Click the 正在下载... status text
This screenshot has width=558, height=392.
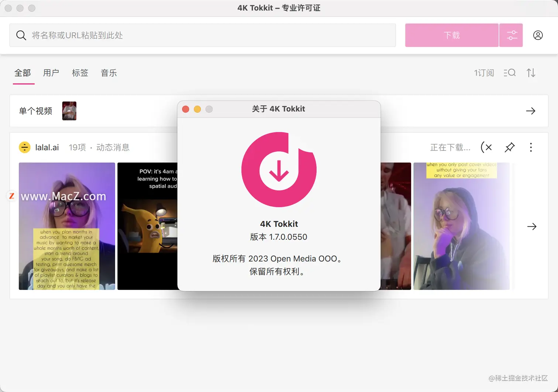coord(450,148)
